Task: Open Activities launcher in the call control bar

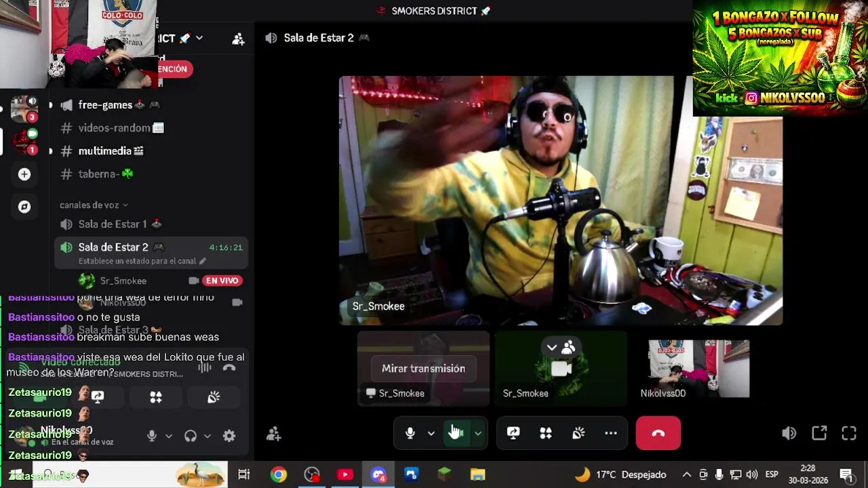Action: [546, 433]
